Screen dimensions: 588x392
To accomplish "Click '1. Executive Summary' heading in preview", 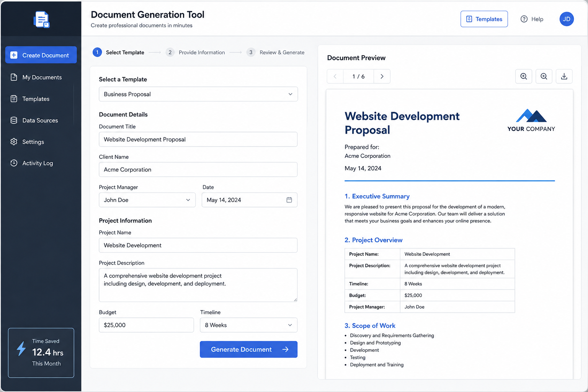I will pos(377,196).
